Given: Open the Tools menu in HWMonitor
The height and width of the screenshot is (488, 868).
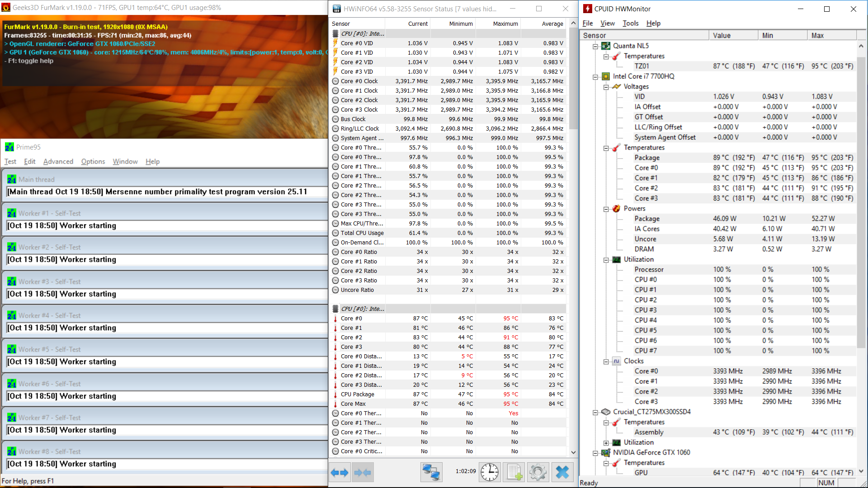Looking at the screenshot, I should point(630,23).
